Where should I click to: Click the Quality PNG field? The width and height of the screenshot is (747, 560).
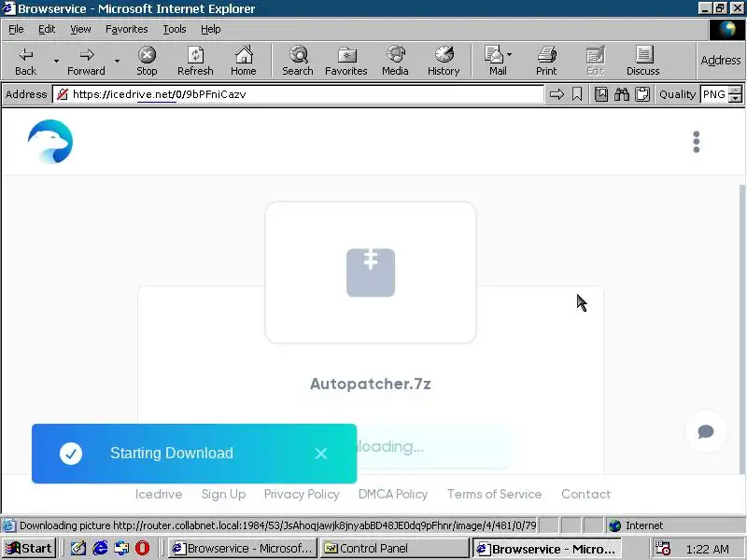714,94
